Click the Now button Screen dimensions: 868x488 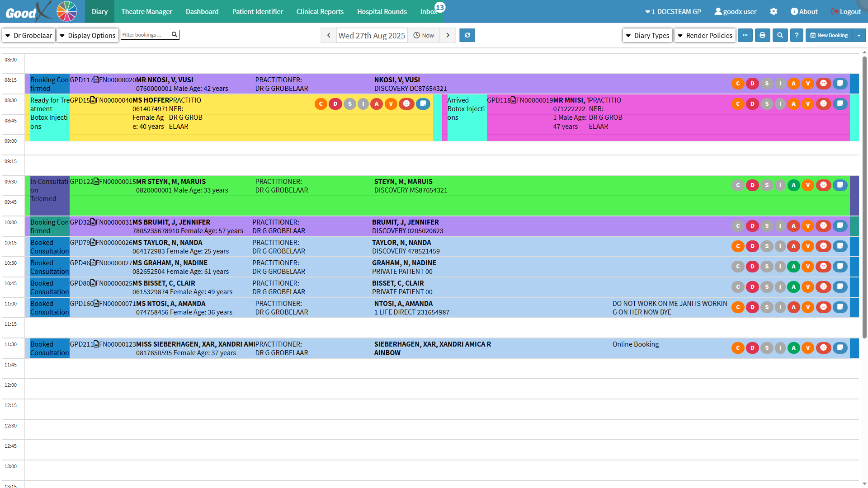pyautogui.click(x=424, y=35)
